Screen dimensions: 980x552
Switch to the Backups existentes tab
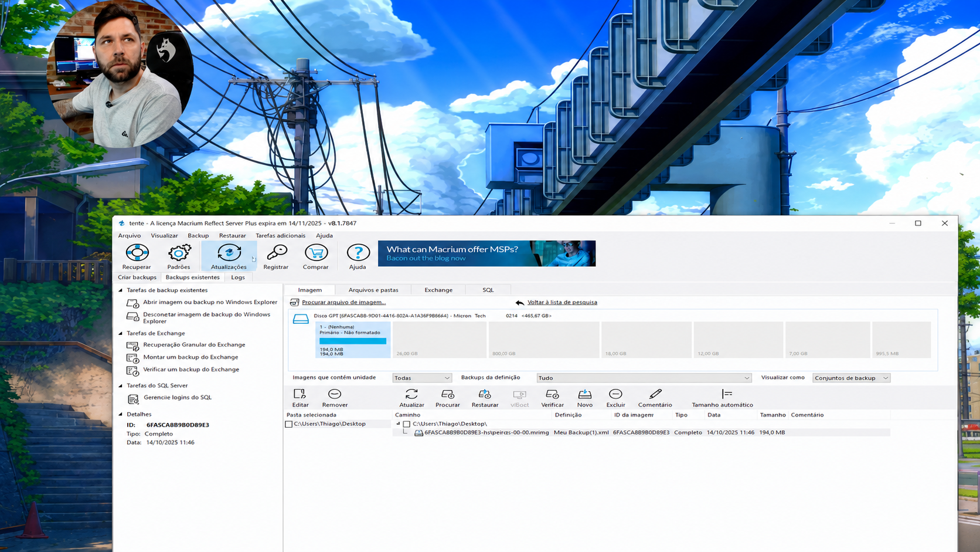pyautogui.click(x=192, y=277)
